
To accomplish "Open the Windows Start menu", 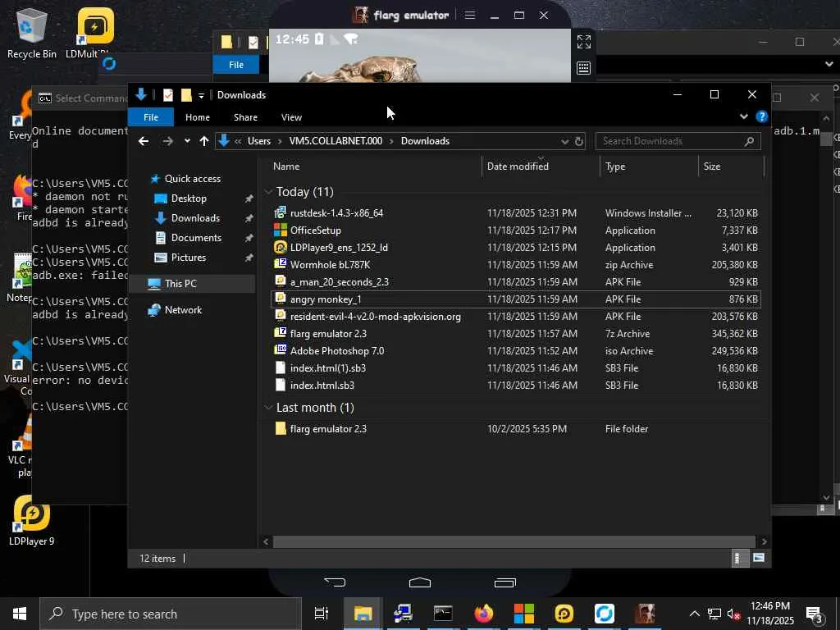I will click(x=20, y=614).
